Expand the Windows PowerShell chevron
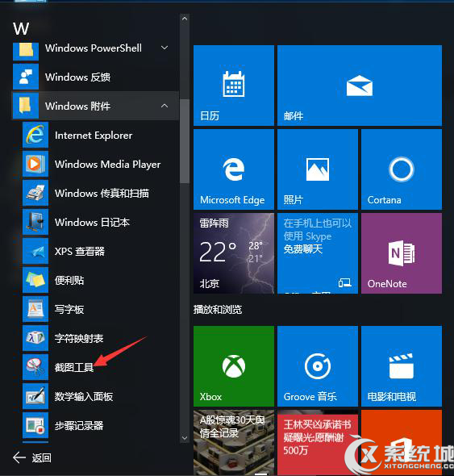Image resolution: width=454 pixels, height=476 pixels. pos(165,48)
